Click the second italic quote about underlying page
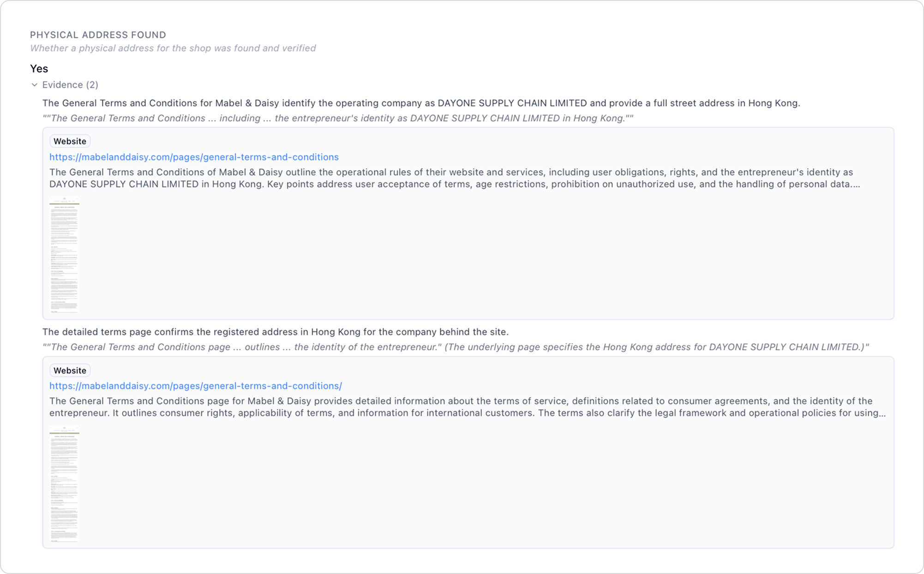 455,347
